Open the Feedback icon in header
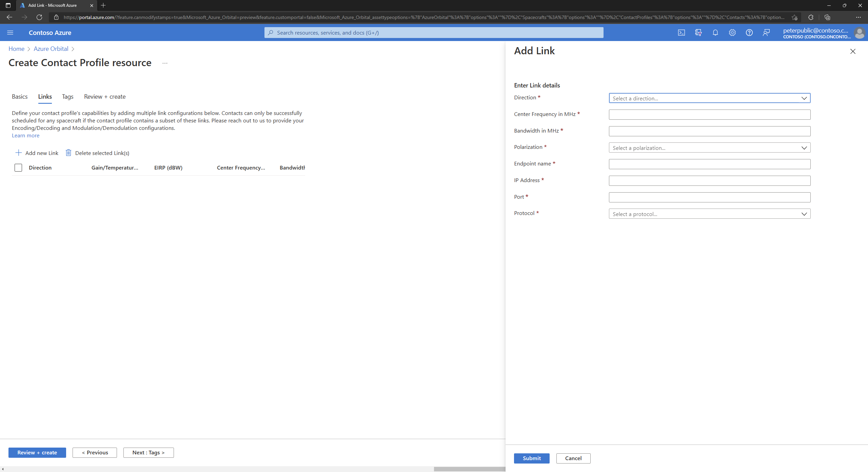 pos(766,33)
